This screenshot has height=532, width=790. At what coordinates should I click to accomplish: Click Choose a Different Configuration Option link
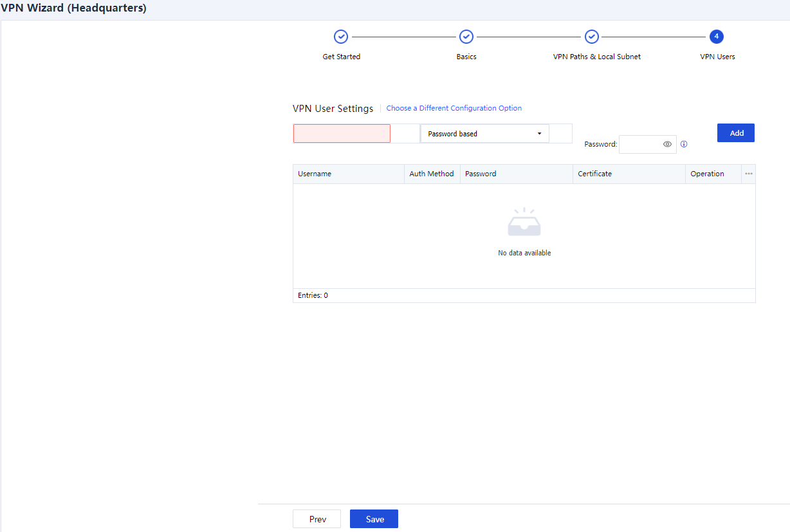tap(454, 108)
